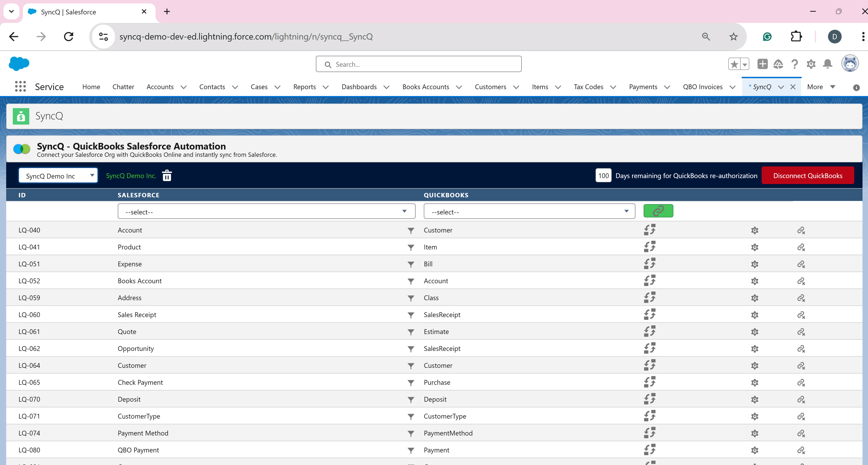Image resolution: width=868 pixels, height=465 pixels.
Task: Click unlink icon for Sales Receipt row
Action: [x=801, y=315]
